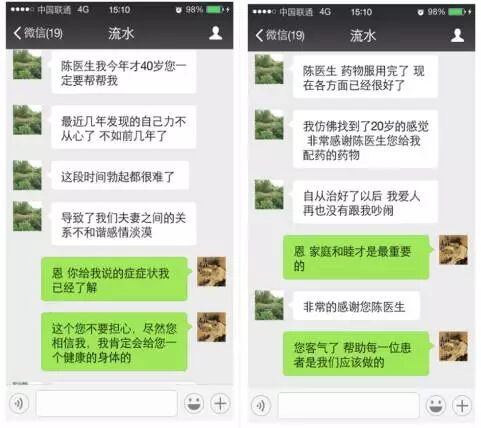Go back to 微信(19) in left chat
Viewport: 481px width, 428px height.
click(38, 33)
